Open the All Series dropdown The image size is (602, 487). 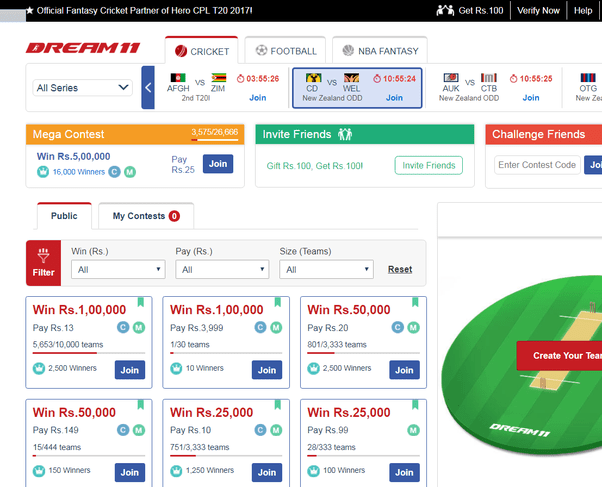click(83, 88)
